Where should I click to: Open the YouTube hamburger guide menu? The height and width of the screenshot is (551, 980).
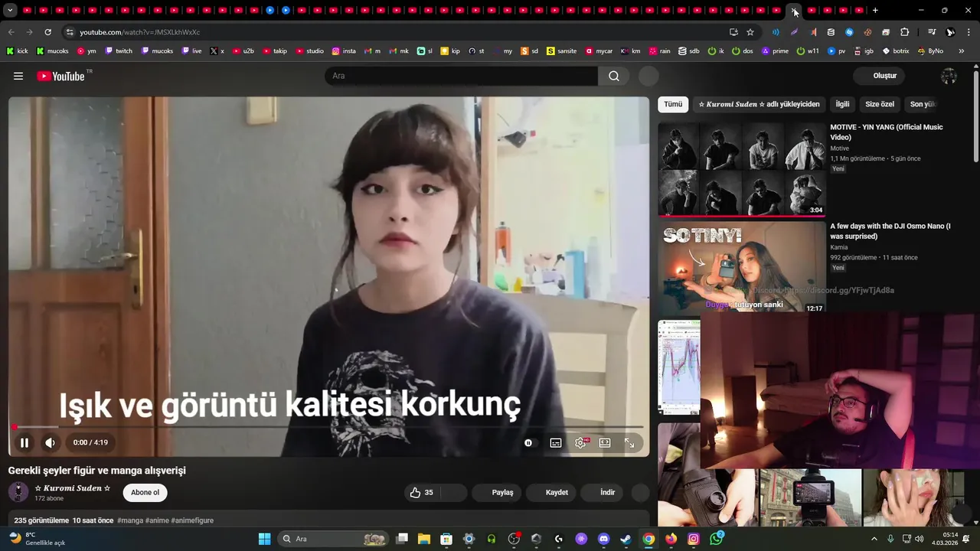[18, 76]
